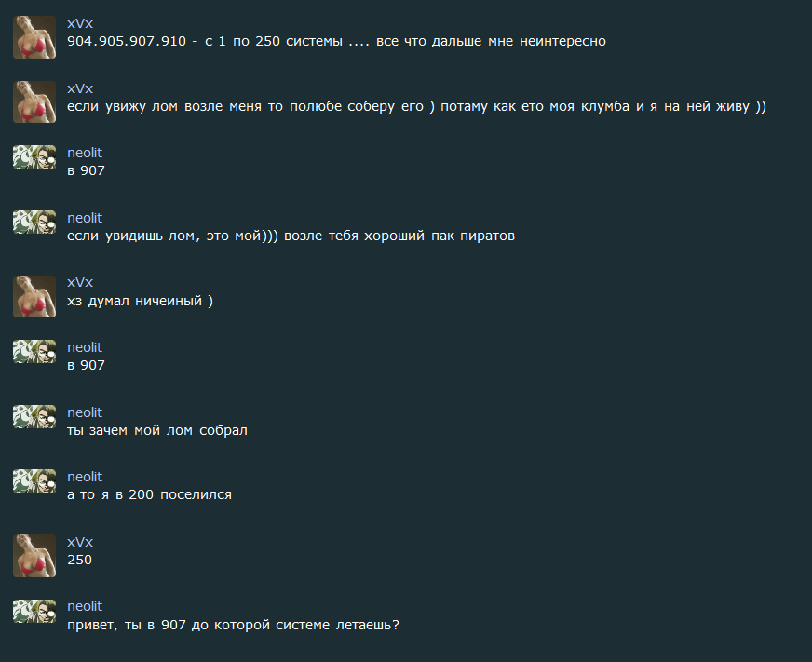Click xVx avatar beside the '250' message
Screen dimensions: 812x662
coord(34,556)
